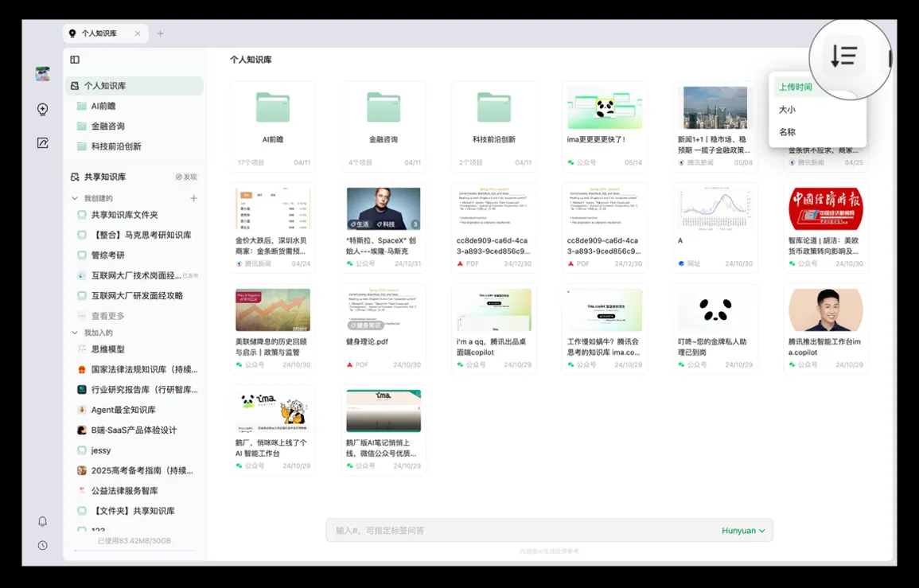Open the 健身理论.pdf thumbnail
This screenshot has height=588, width=919.
[x=384, y=310]
